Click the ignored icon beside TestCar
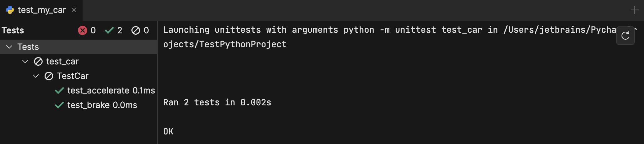This screenshot has height=144, width=644. click(x=49, y=76)
